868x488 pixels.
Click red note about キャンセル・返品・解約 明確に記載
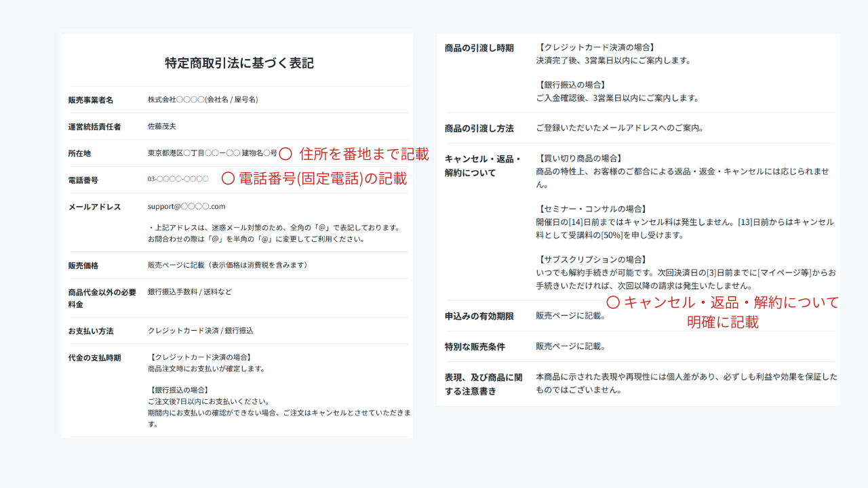(722, 312)
